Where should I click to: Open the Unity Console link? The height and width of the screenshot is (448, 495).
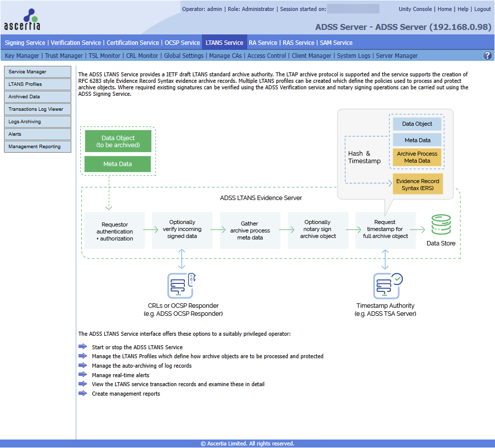tap(415, 9)
